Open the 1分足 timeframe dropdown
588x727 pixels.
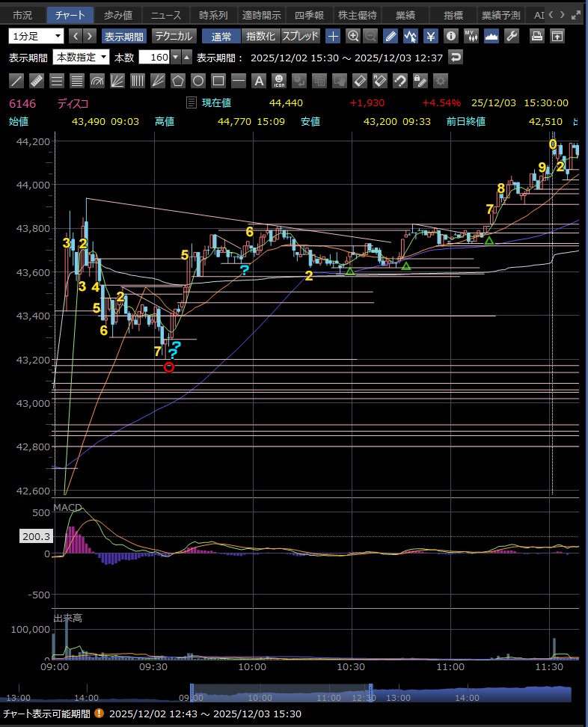click(x=37, y=36)
